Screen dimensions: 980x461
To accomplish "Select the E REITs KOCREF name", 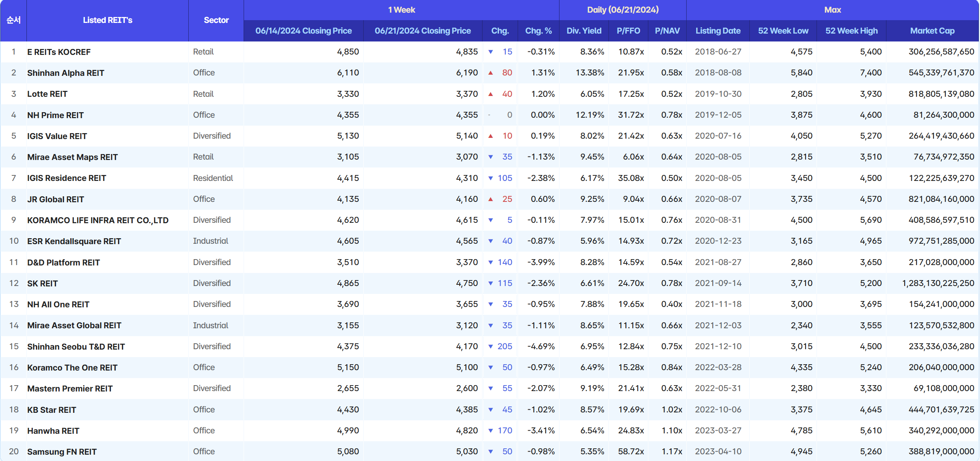I will point(59,52).
